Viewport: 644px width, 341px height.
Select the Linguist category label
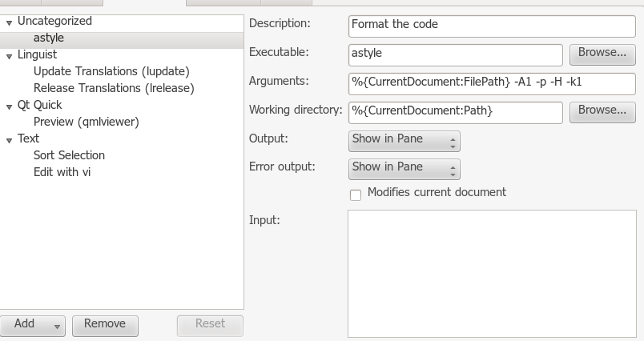(37, 54)
